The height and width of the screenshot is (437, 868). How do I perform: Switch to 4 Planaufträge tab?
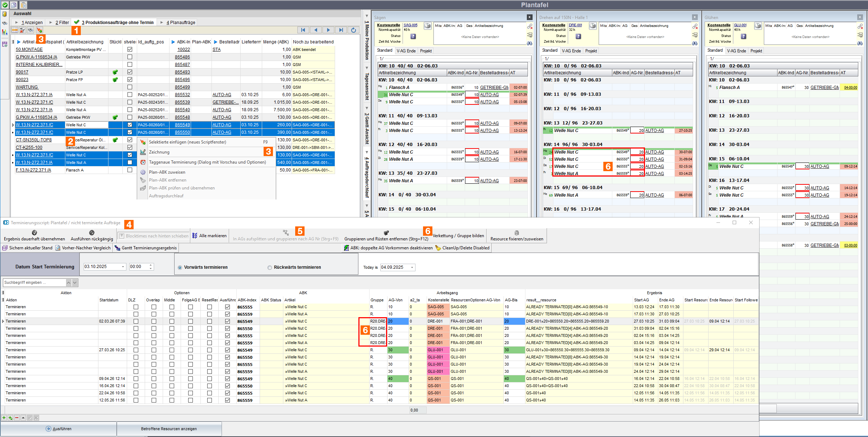pos(181,22)
